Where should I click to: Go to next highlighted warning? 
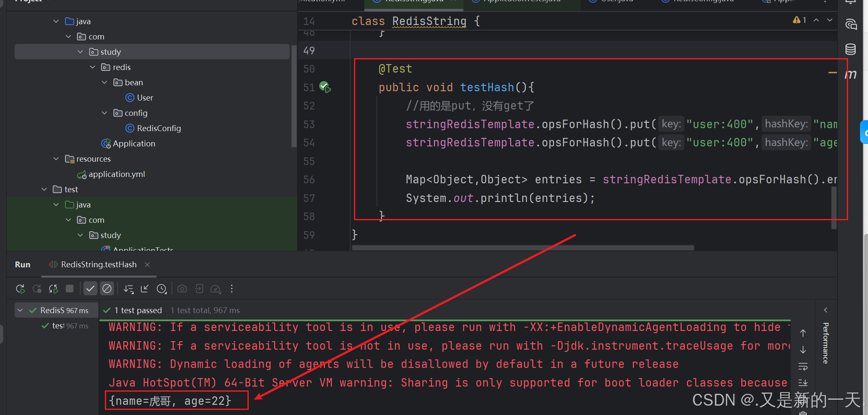(830, 20)
